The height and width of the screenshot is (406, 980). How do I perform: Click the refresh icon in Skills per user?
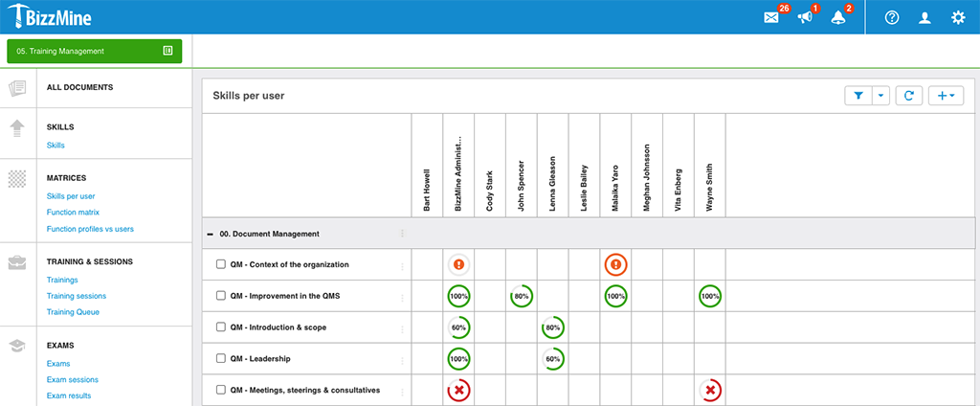pyautogui.click(x=909, y=96)
